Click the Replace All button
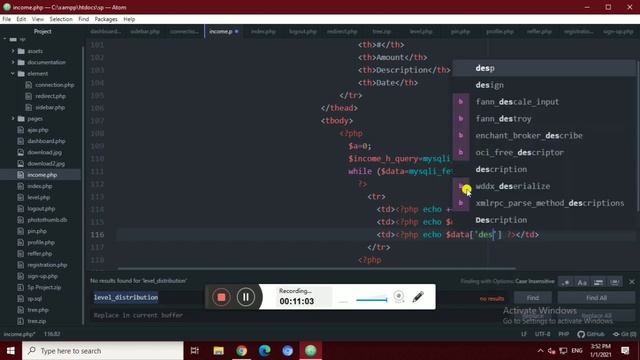This screenshot has height=360, width=640. point(596,316)
